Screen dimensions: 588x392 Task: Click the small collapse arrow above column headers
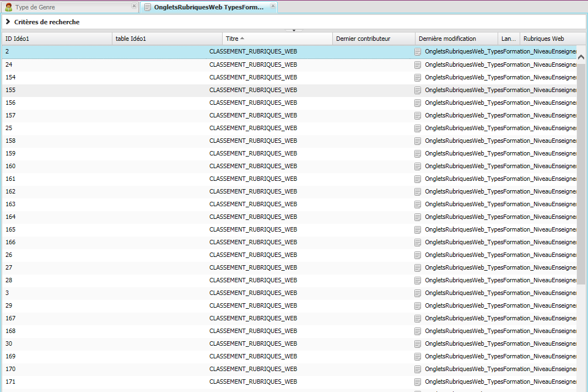pyautogui.click(x=294, y=30)
